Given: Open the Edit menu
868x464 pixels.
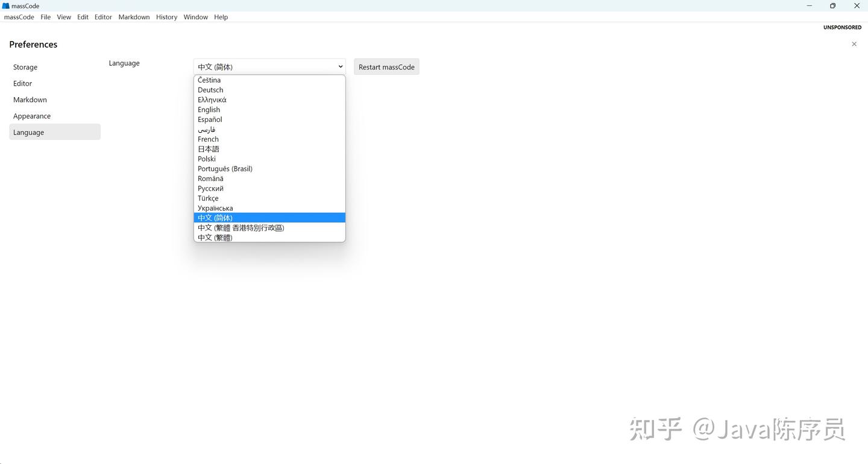Looking at the screenshot, I should 83,17.
